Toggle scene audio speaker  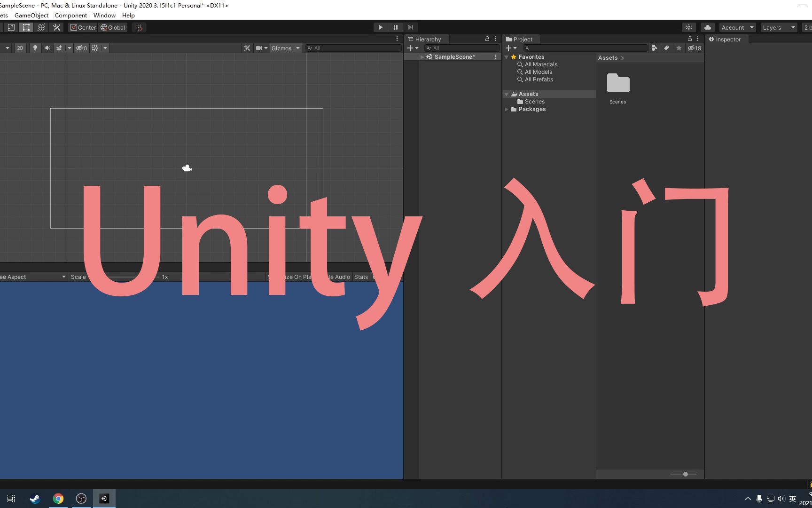(x=47, y=48)
